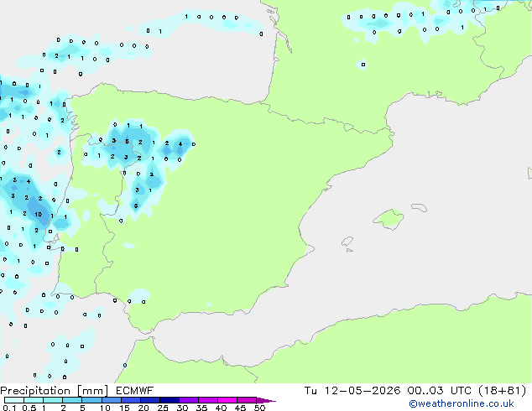Click the purple above-50 legend arrow tip

coord(266,400)
